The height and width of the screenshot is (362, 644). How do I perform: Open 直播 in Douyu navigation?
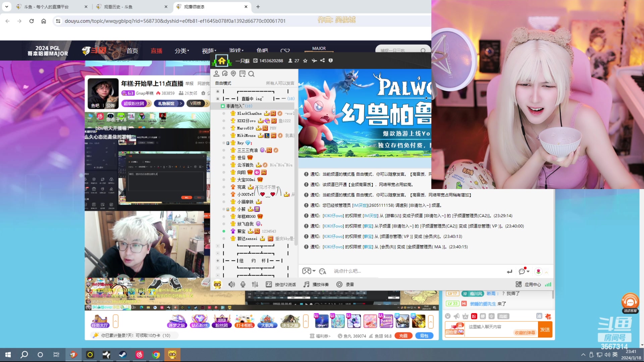[156, 51]
